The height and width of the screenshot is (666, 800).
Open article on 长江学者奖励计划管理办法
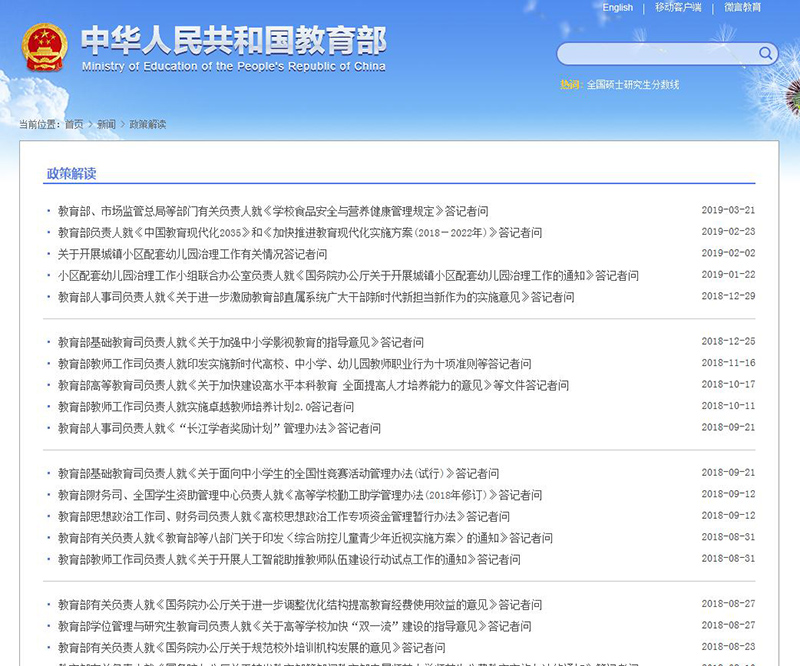pos(219,428)
